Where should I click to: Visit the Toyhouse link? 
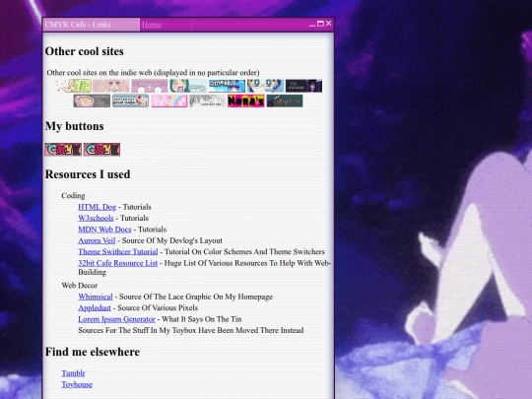(x=77, y=384)
